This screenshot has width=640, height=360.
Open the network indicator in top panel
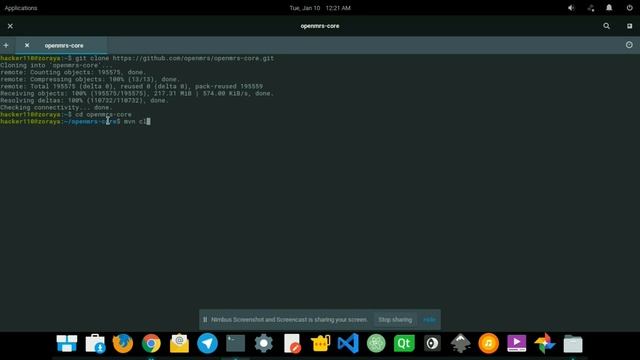tap(591, 8)
